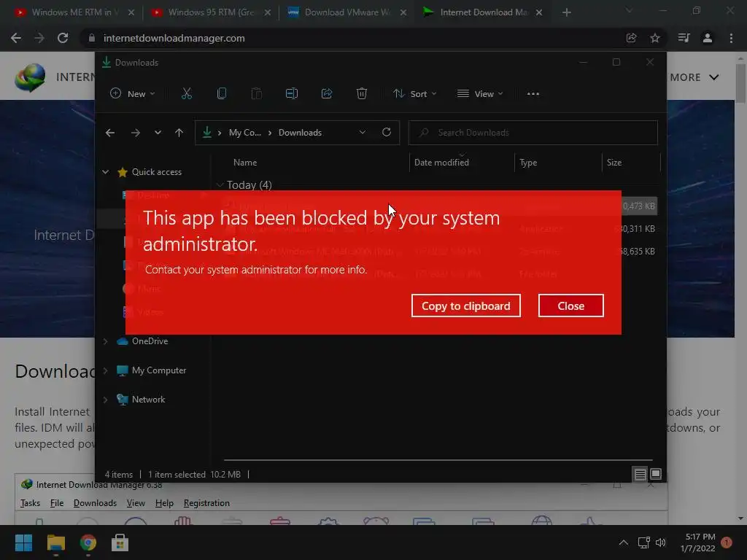Open Microsoft Store from the taskbar
This screenshot has height=560, width=747.
[x=120, y=542]
